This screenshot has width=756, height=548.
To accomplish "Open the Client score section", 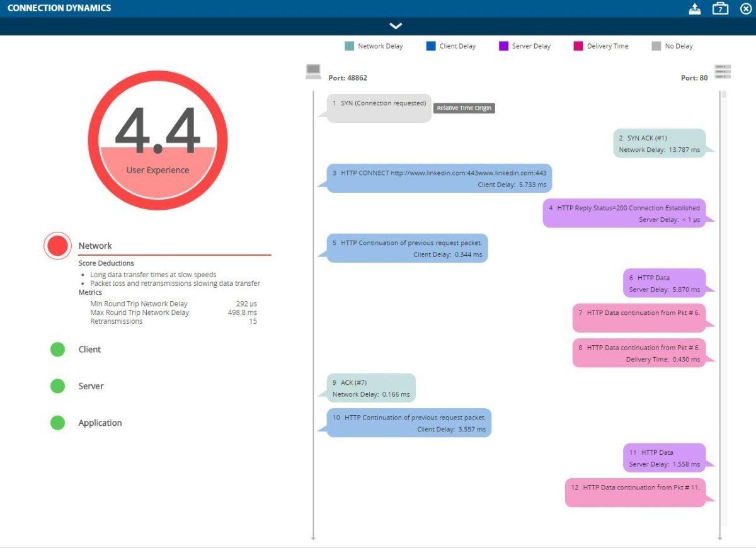I will click(89, 349).
